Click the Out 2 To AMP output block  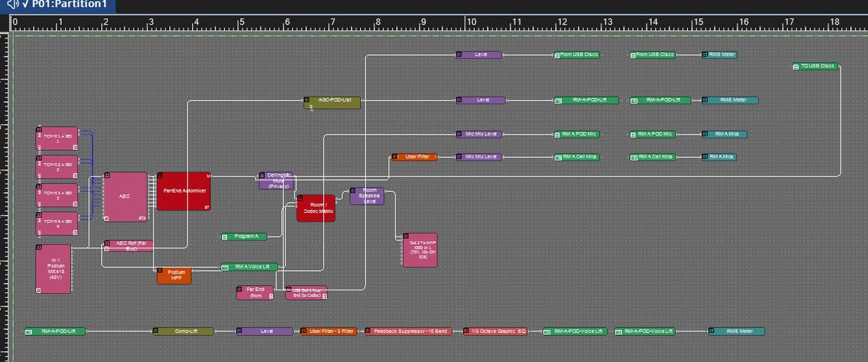(x=420, y=250)
